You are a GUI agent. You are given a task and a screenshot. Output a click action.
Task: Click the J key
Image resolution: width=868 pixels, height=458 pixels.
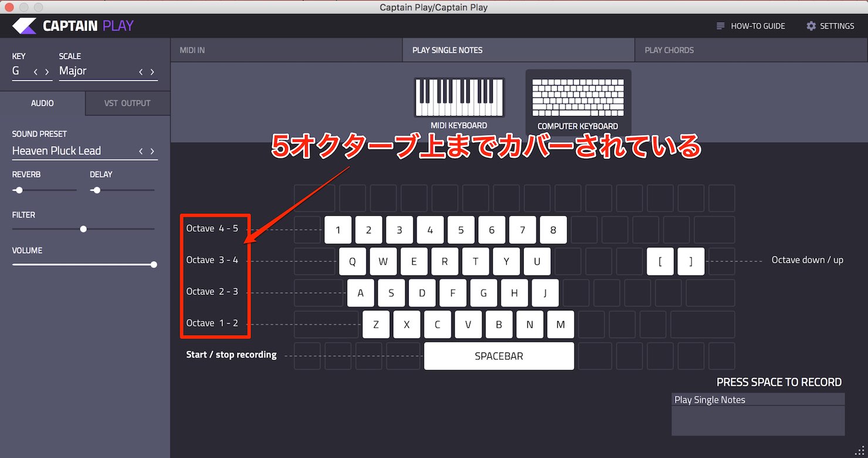[545, 293]
